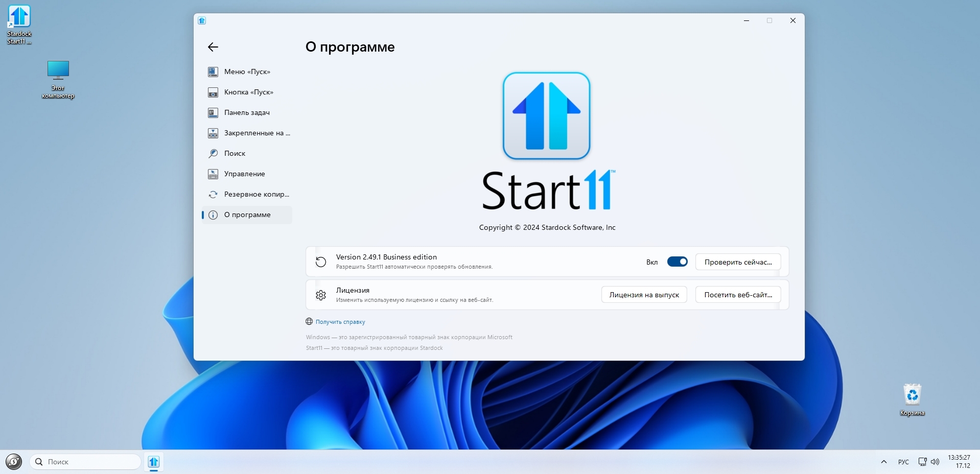Open the Панель задач settings page
Image resolution: width=980 pixels, height=474 pixels.
pos(247,113)
